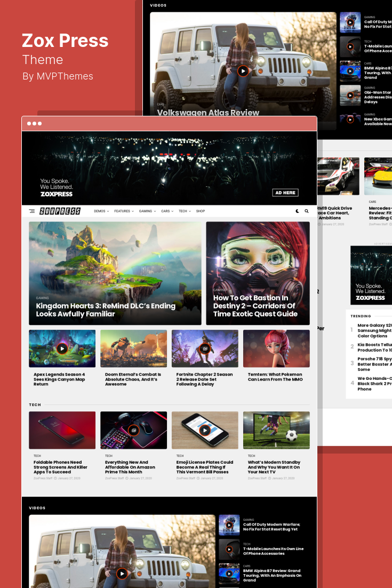Open T-Mobile Launches Its Own Line title

pyautogui.click(x=273, y=551)
